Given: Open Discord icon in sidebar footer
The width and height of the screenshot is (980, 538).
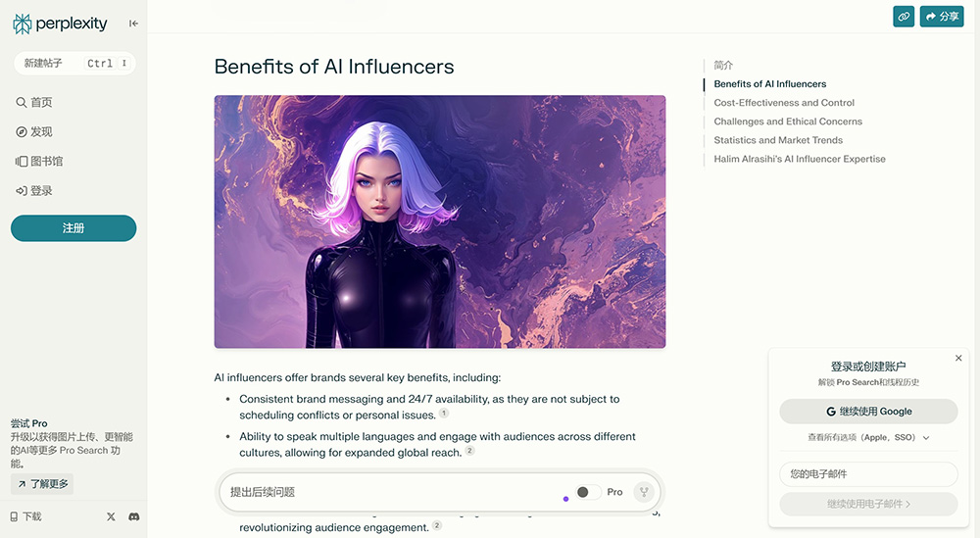Looking at the screenshot, I should coord(133,516).
